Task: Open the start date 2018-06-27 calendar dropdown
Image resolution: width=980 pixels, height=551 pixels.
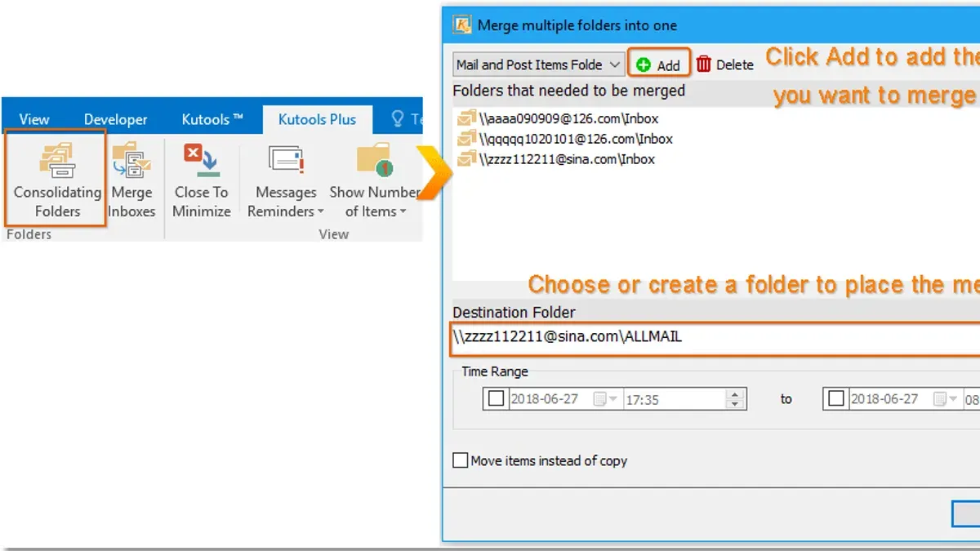Action: 604,399
